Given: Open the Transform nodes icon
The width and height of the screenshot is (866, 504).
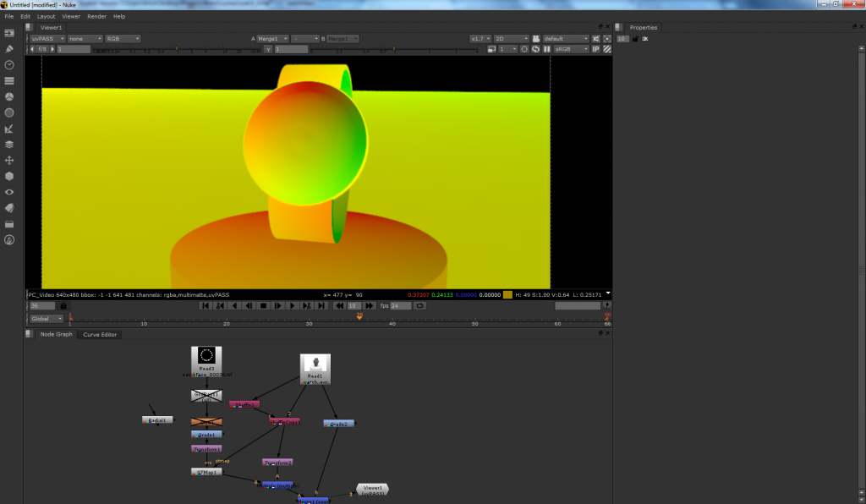Looking at the screenshot, I should pyautogui.click(x=9, y=160).
